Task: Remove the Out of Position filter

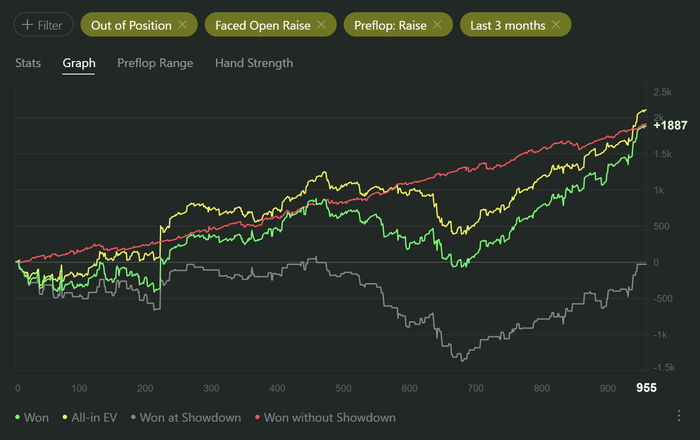Action: (x=181, y=25)
